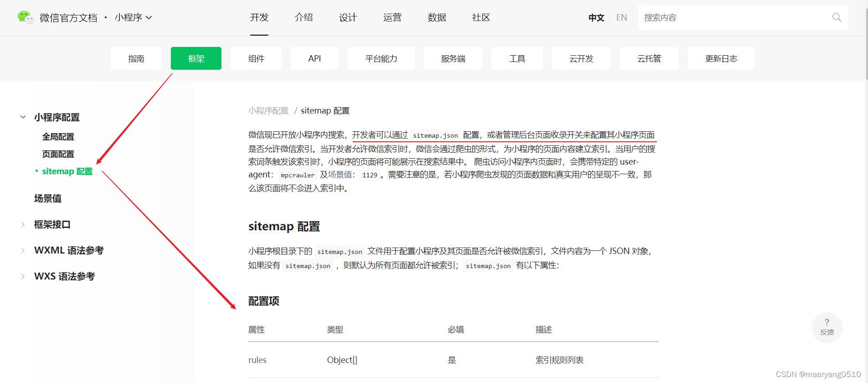The width and height of the screenshot is (868, 383).
Task: Open the 数据 top menu
Action: click(x=437, y=17)
